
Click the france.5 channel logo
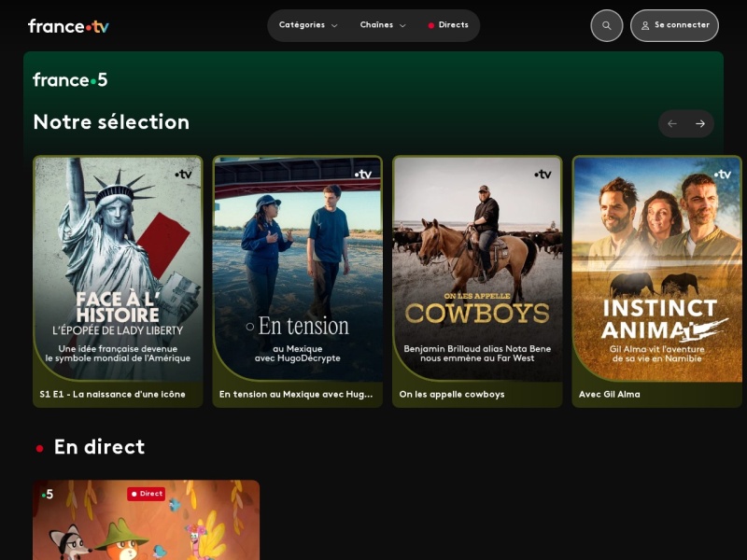(x=70, y=80)
